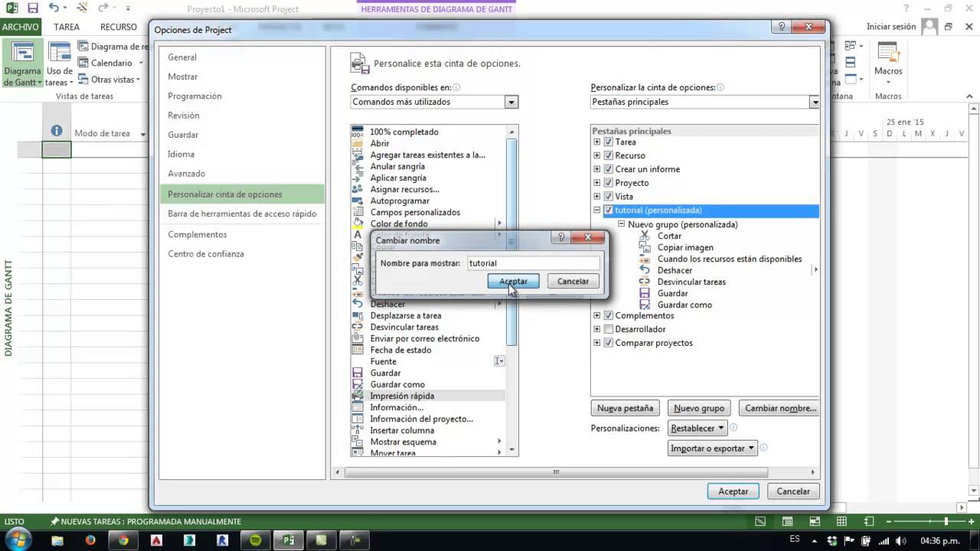The height and width of the screenshot is (551, 980).
Task: Click the Guardar como icon in Nuevo grupo
Action: tap(645, 305)
